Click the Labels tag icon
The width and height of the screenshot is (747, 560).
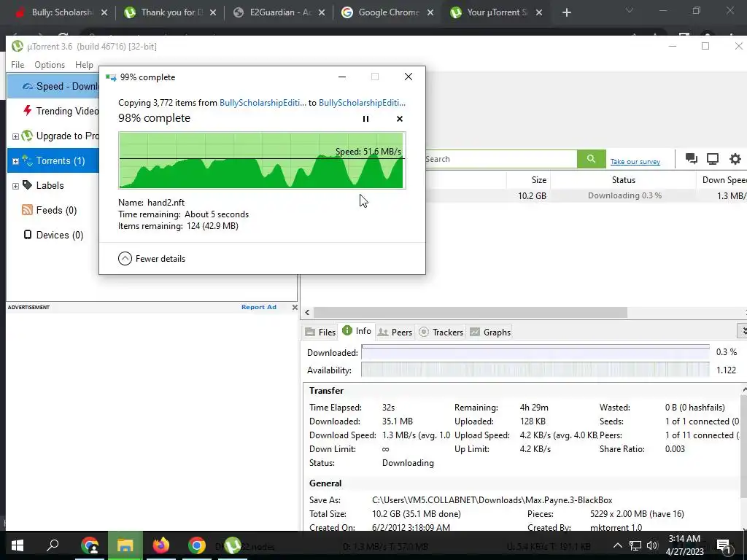(27, 184)
